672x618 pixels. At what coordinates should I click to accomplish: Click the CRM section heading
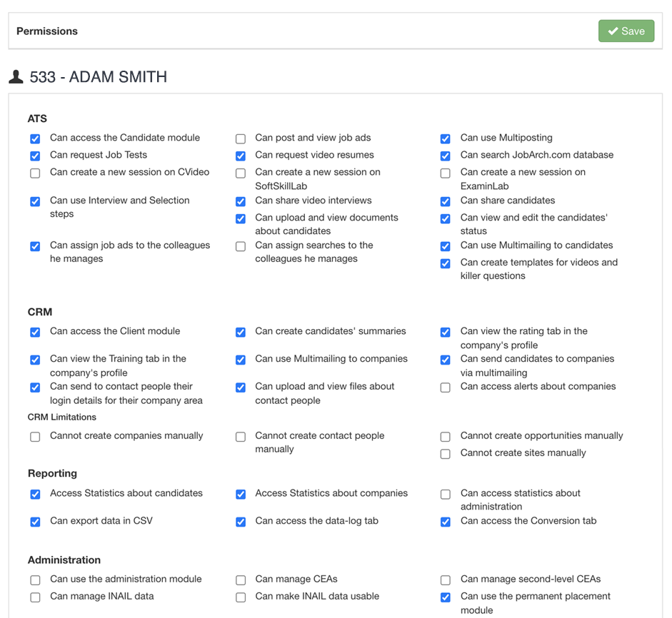(x=40, y=313)
